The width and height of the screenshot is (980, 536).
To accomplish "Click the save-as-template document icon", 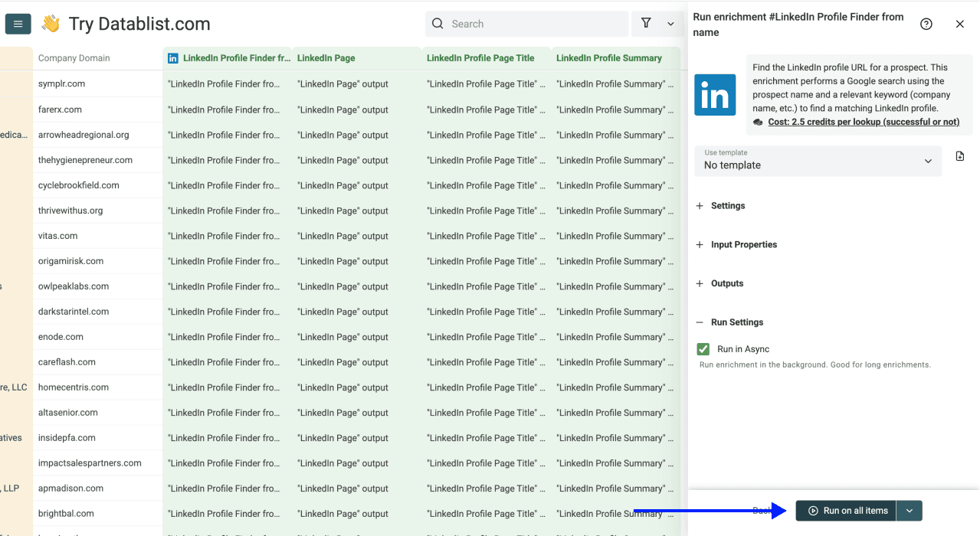I will (959, 155).
